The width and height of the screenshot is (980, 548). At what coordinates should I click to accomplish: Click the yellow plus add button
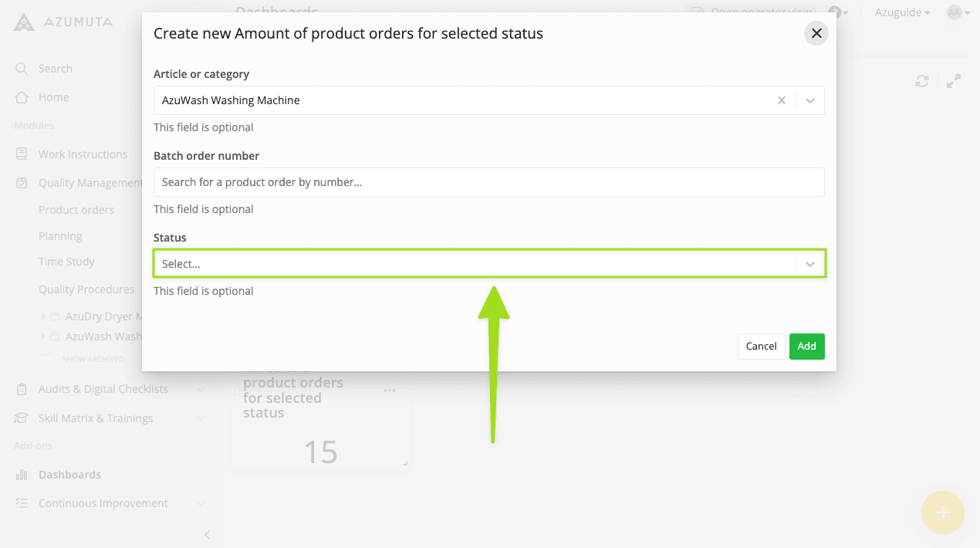click(942, 512)
